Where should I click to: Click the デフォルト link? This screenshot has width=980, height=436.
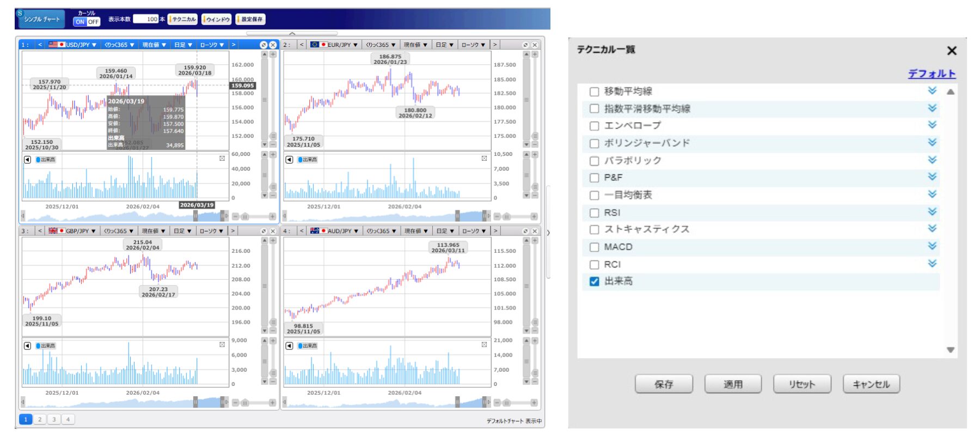pyautogui.click(x=932, y=74)
